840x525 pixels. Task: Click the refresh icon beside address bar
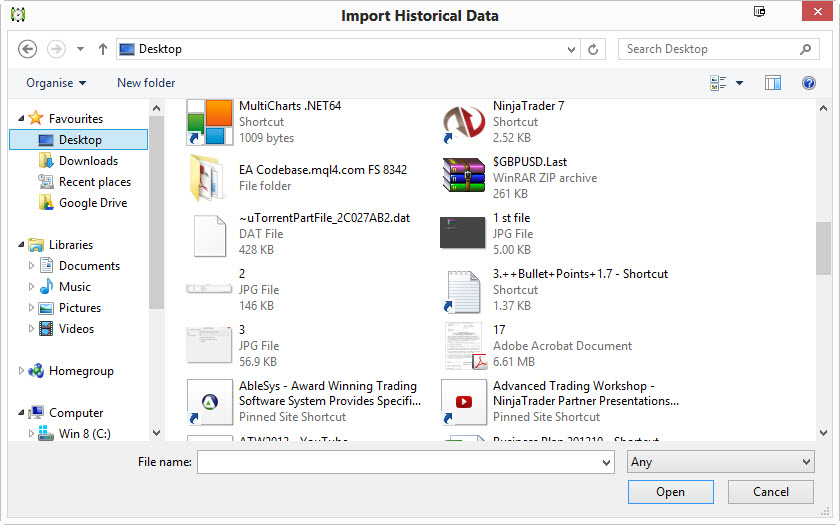pyautogui.click(x=594, y=49)
